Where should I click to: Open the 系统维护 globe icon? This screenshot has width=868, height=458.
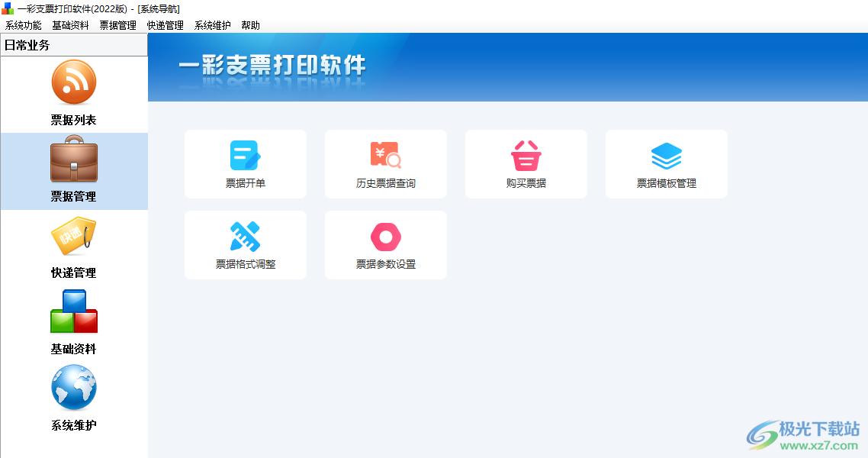tap(74, 388)
